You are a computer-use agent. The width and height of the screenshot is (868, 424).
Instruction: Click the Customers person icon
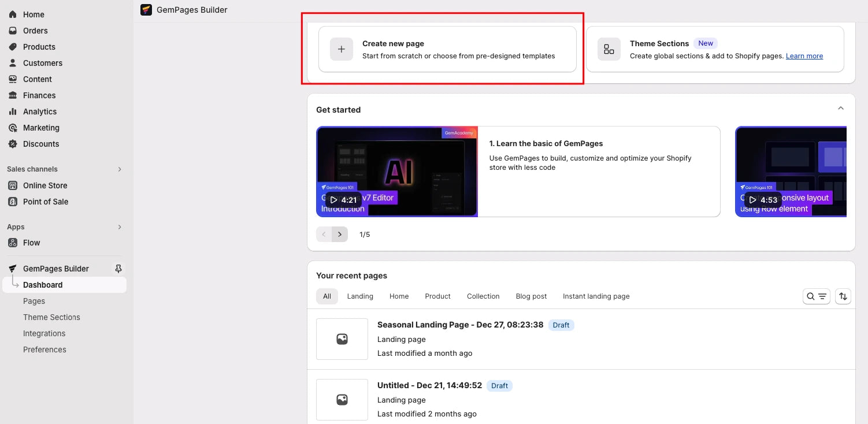[x=13, y=63]
